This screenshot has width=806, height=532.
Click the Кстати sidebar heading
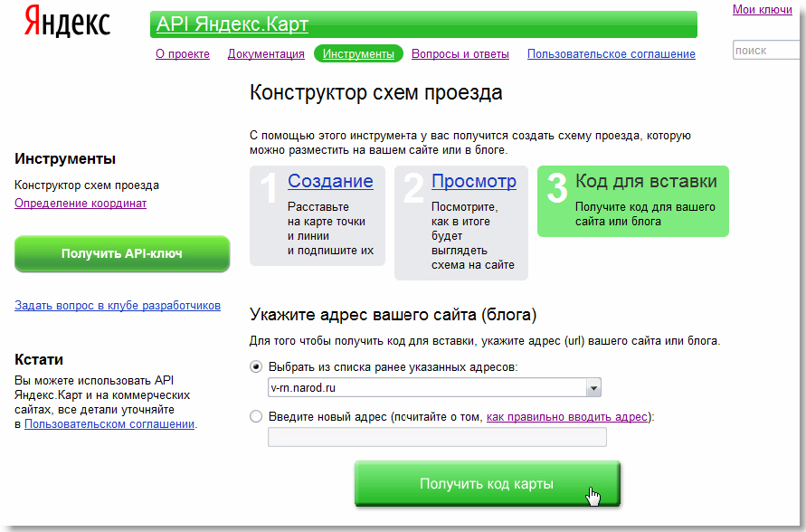pos(39,359)
